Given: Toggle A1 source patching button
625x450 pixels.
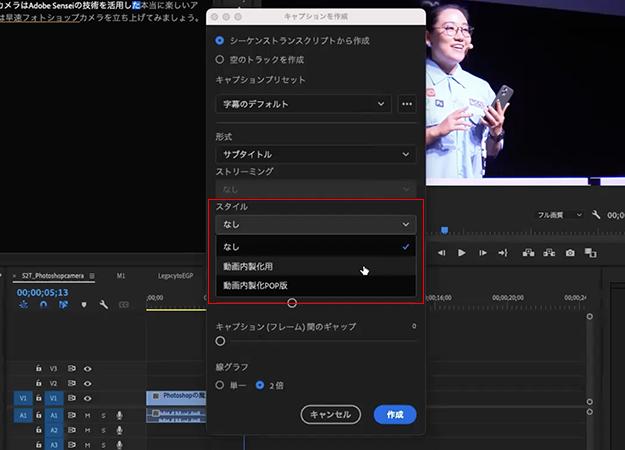Looking at the screenshot, I should tap(23, 415).
